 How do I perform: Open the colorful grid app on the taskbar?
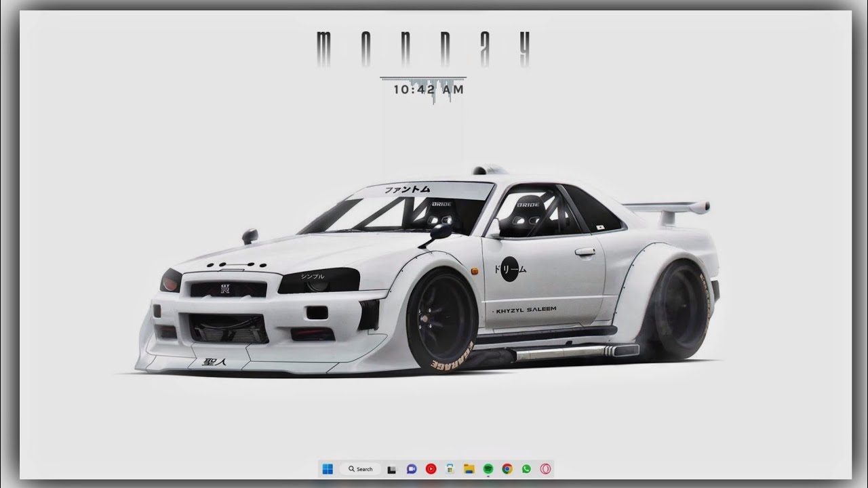click(449, 468)
